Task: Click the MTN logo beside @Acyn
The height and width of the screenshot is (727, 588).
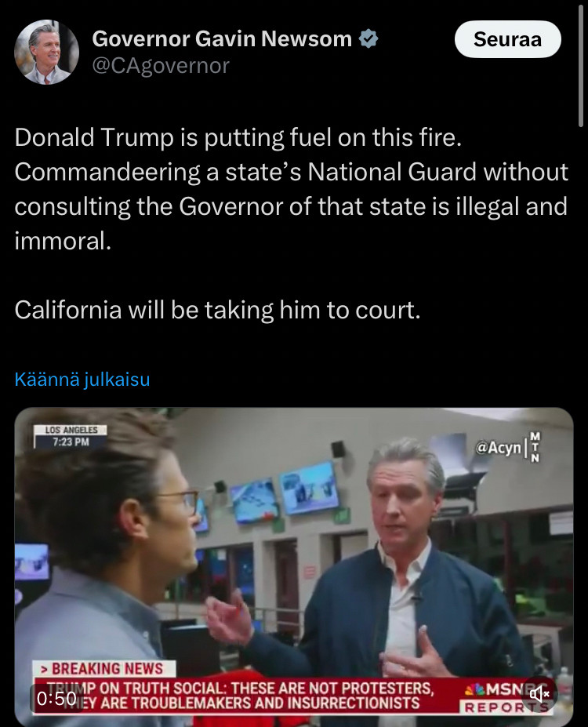Action: click(535, 448)
